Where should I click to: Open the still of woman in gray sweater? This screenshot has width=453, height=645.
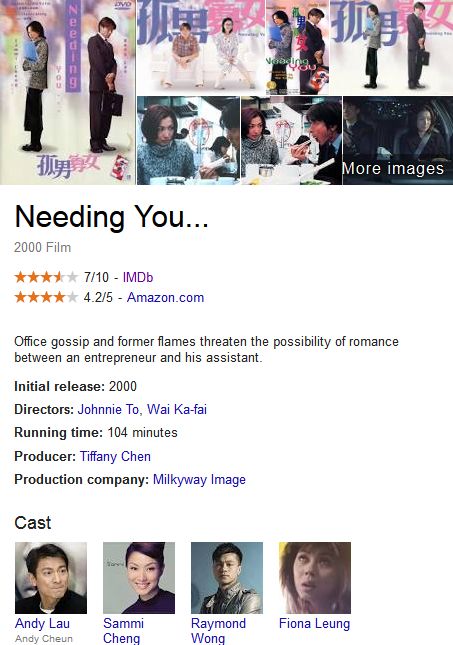pos(188,141)
